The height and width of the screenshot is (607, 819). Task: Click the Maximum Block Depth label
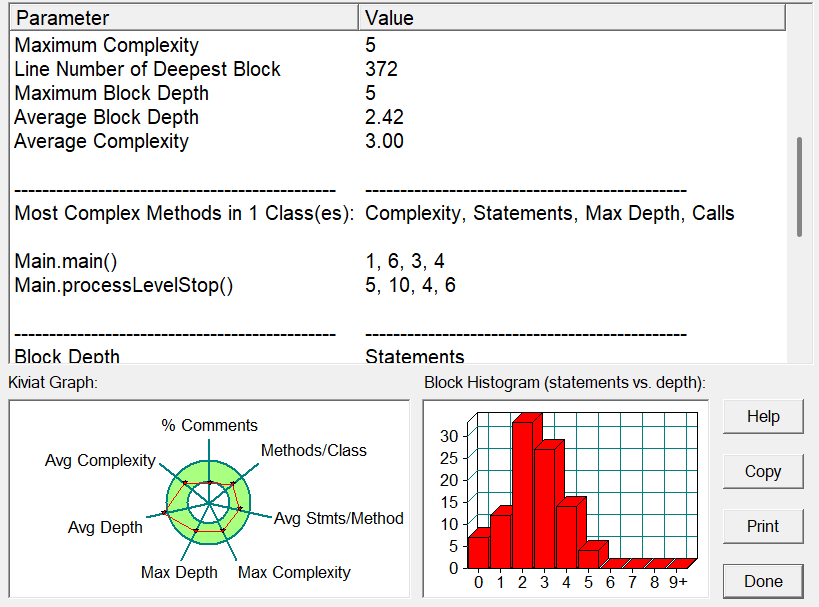point(111,93)
